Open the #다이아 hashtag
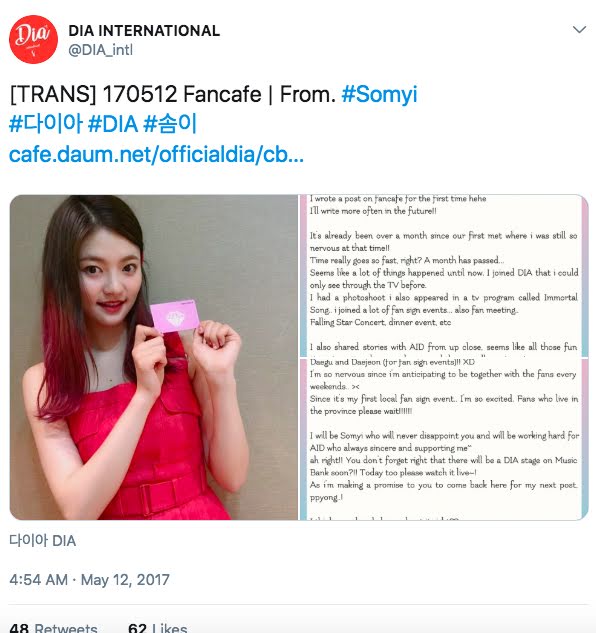 click(46, 124)
